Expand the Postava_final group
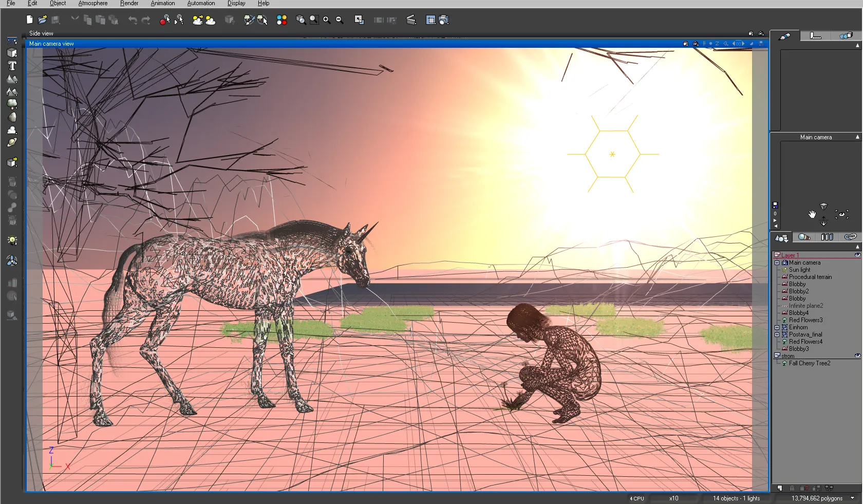The height and width of the screenshot is (504, 863). tap(777, 334)
